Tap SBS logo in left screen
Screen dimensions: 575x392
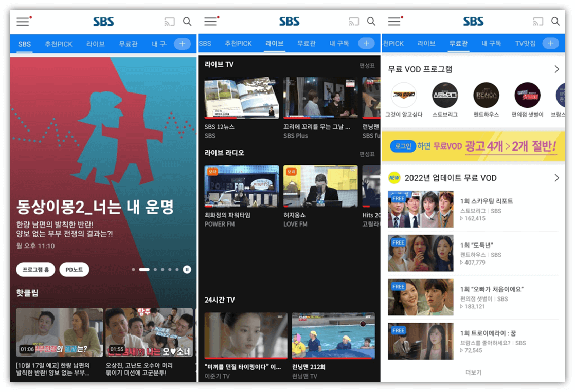click(x=103, y=22)
